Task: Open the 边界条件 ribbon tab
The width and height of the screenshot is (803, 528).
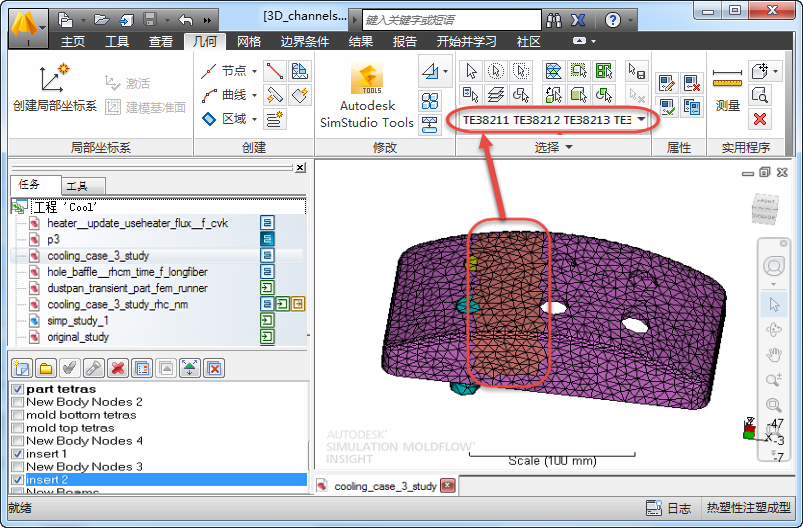Action: click(305, 41)
